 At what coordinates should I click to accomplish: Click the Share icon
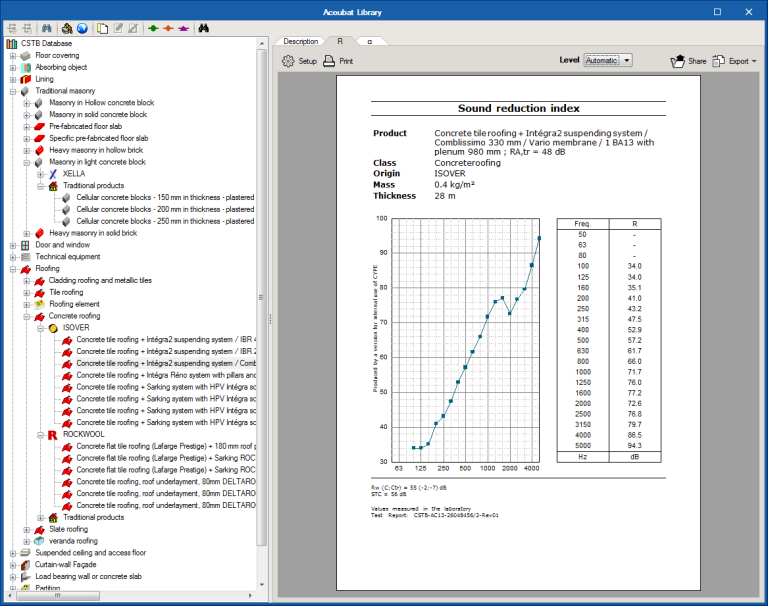[678, 61]
